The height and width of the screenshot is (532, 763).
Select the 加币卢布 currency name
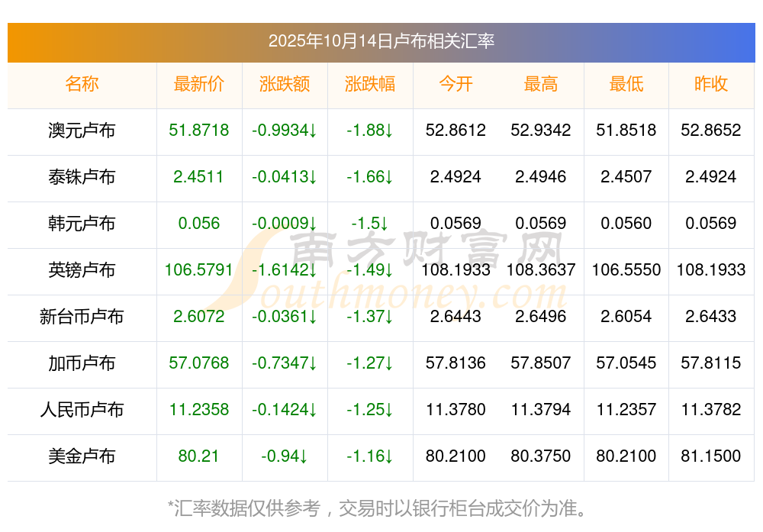tap(82, 363)
